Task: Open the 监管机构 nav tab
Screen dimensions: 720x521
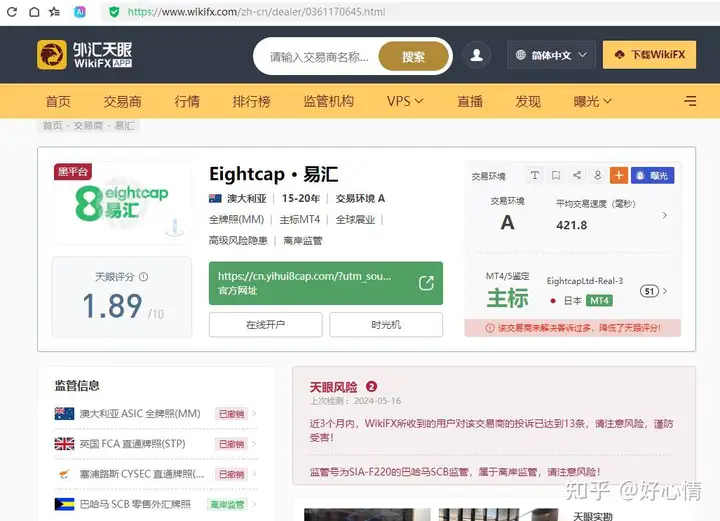Action: coord(329,101)
